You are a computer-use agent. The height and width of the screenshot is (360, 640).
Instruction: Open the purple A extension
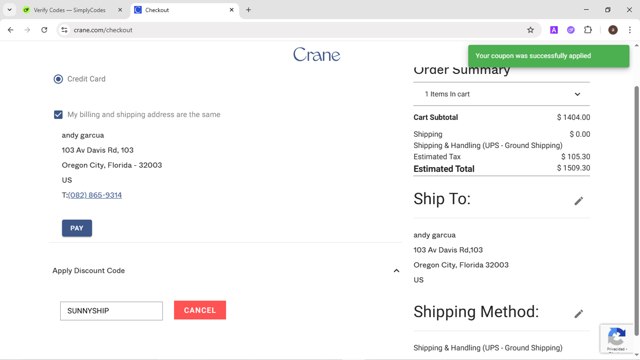coord(553,30)
